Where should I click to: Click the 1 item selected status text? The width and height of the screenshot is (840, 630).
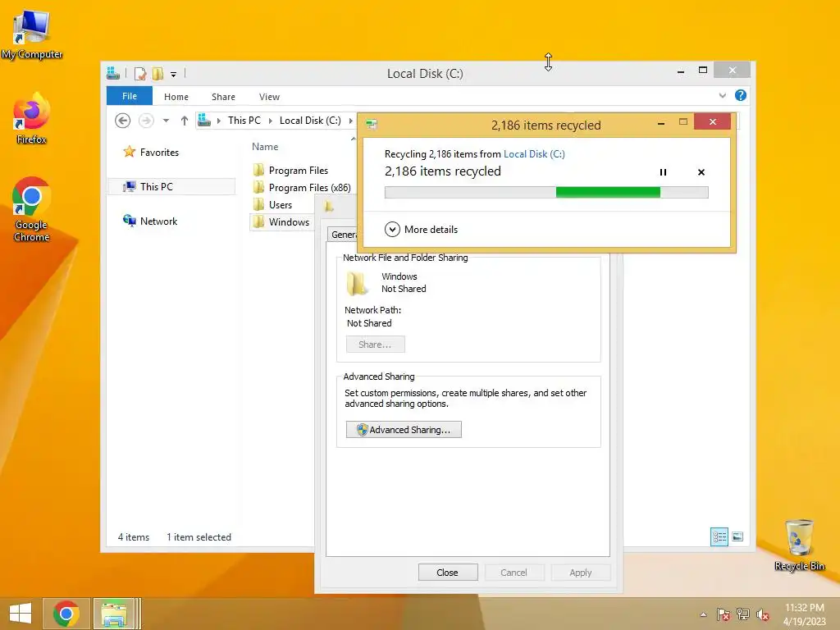pos(199,537)
